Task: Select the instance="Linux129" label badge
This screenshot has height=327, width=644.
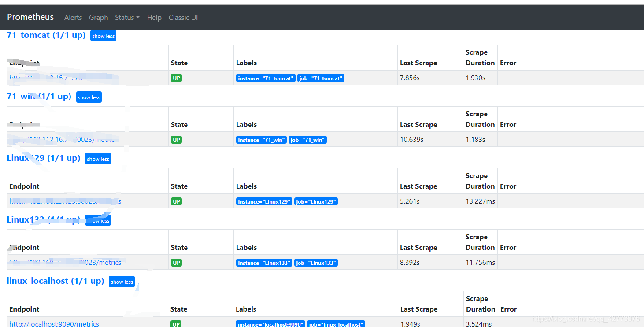Action: pyautogui.click(x=264, y=201)
